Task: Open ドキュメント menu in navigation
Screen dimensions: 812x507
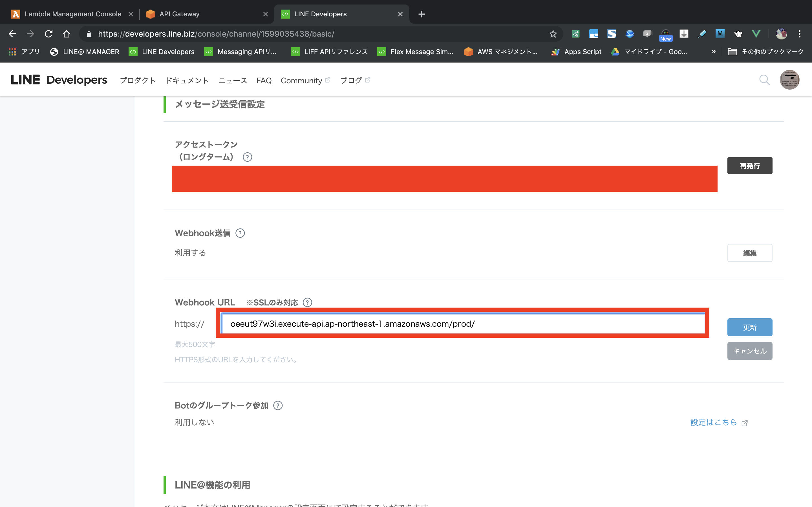Action: click(187, 81)
